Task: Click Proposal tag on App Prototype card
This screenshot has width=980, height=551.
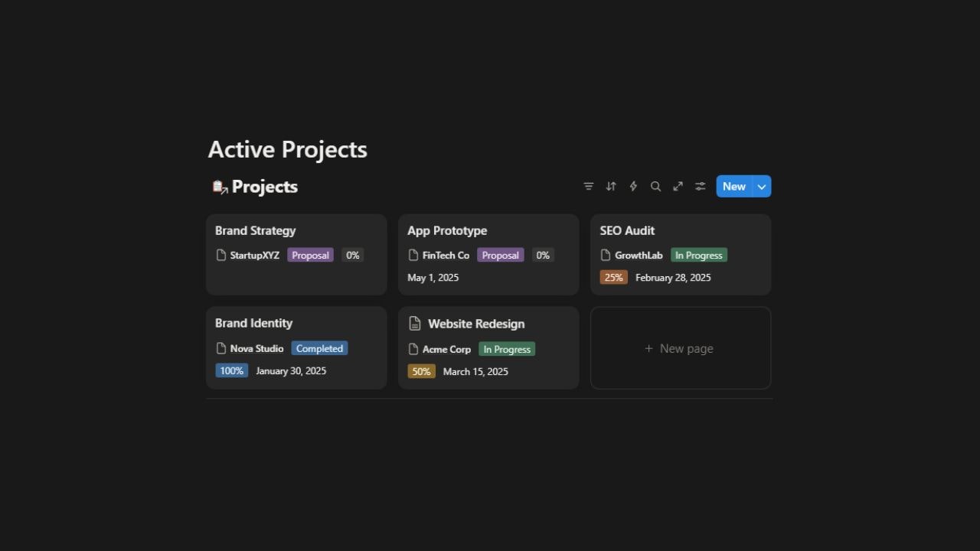Action: point(501,256)
